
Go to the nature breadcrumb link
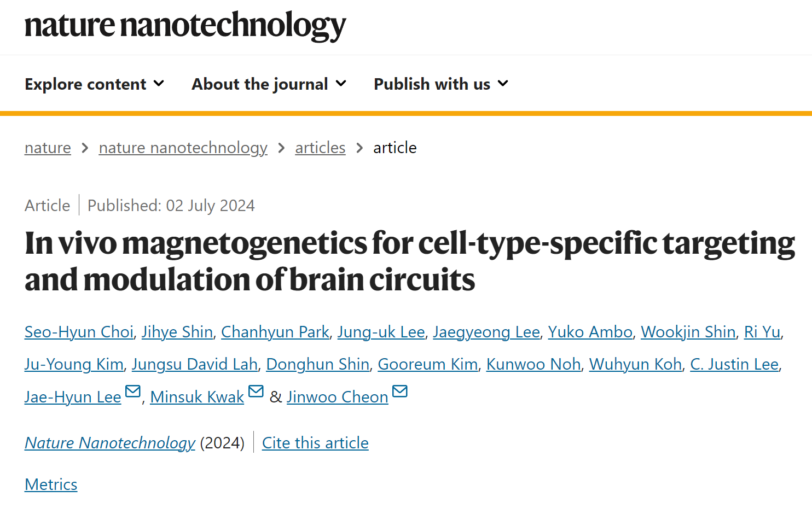click(x=48, y=148)
